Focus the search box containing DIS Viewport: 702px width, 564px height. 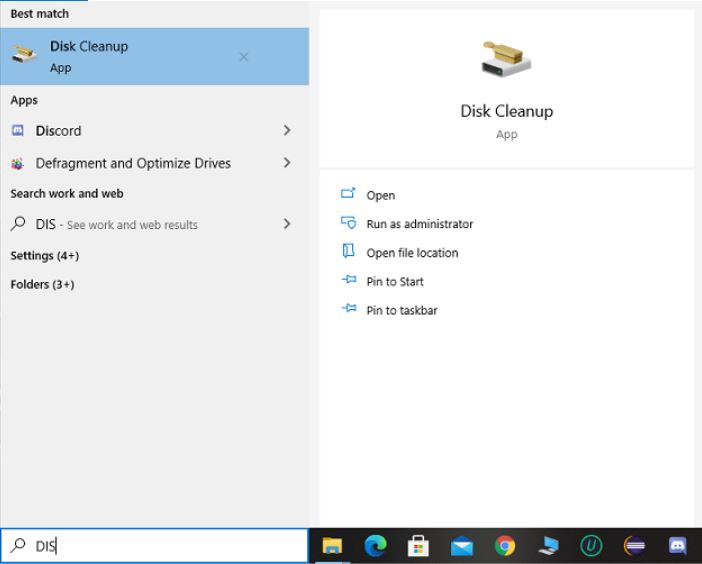click(x=154, y=546)
